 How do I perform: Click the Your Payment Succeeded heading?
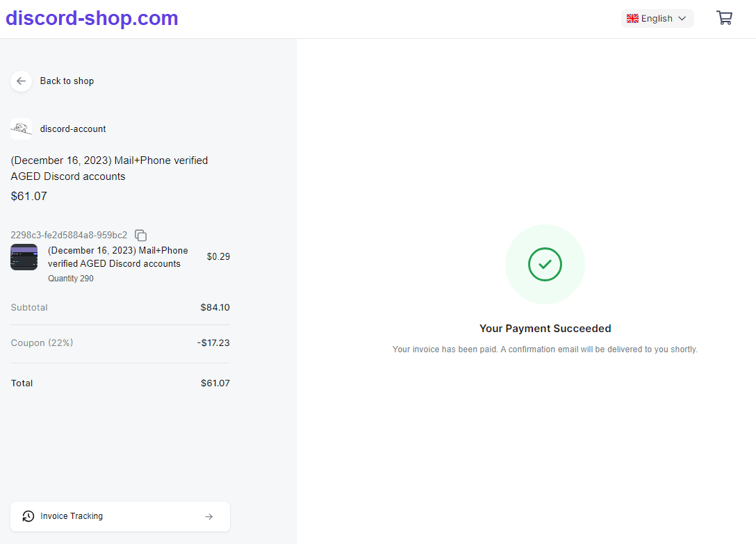point(545,329)
